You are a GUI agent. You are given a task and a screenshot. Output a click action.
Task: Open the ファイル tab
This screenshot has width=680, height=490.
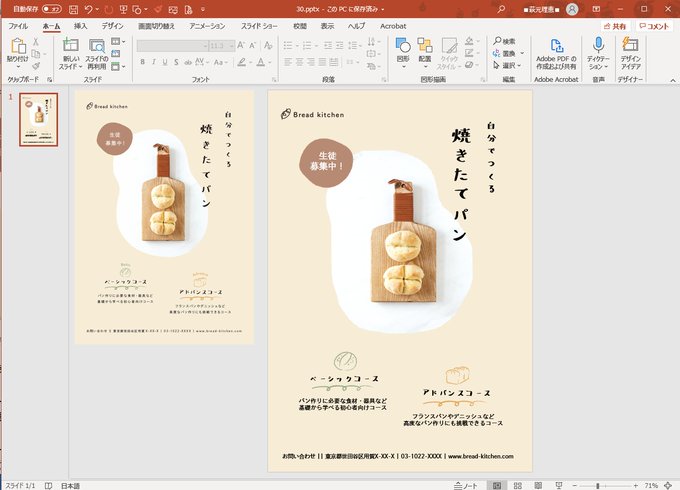click(18, 26)
